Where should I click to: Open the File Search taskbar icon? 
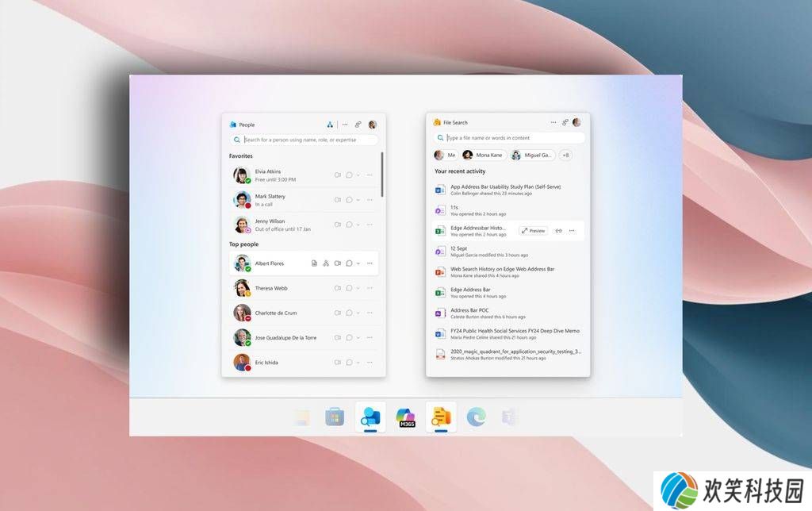click(441, 417)
